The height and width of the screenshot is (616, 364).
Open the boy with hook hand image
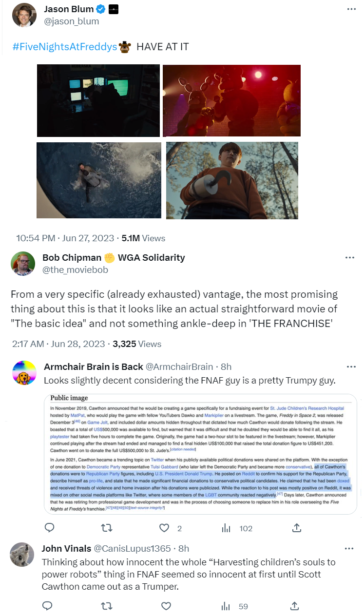click(232, 180)
